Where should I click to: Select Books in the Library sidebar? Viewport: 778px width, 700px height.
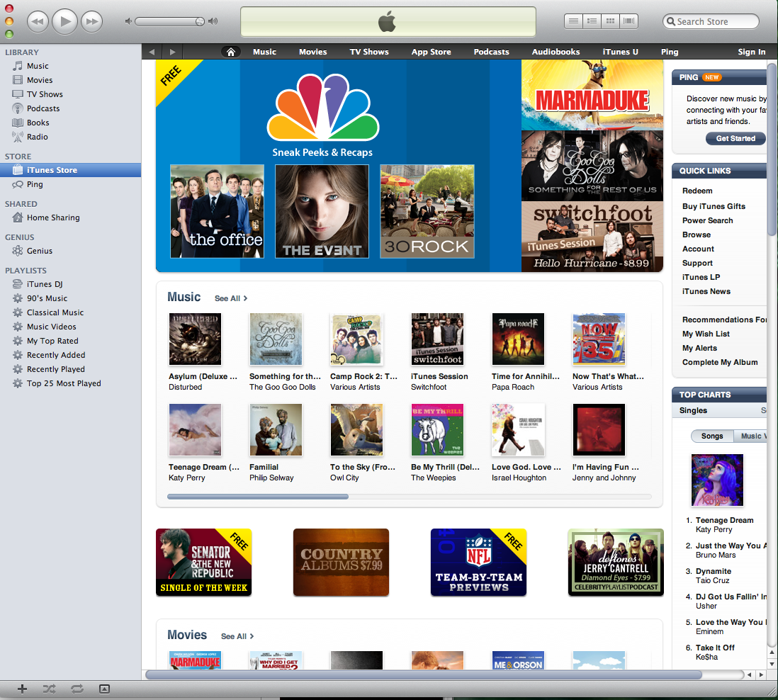(70, 123)
